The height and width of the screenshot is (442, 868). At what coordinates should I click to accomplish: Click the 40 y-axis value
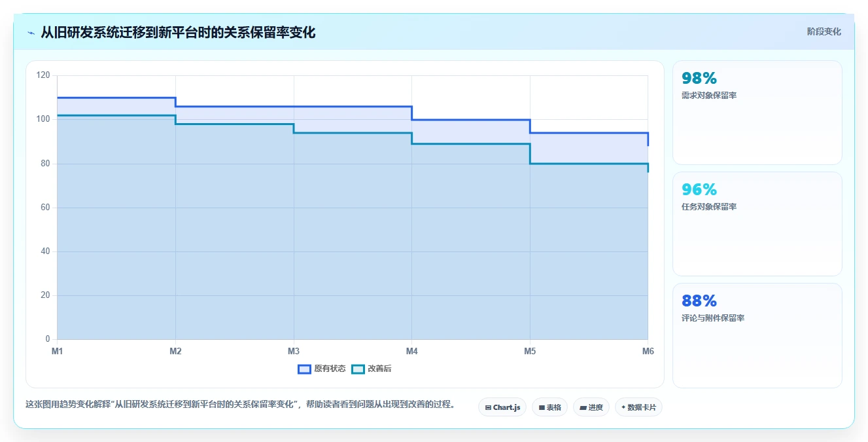pos(45,251)
